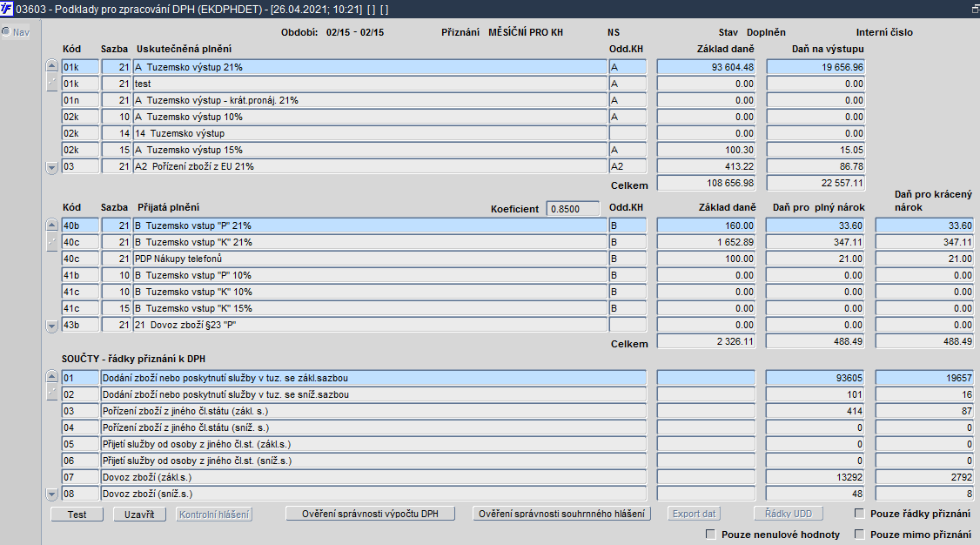
Task: Enable Pouze nenulové hodnoty checkbox
Action: 710,535
